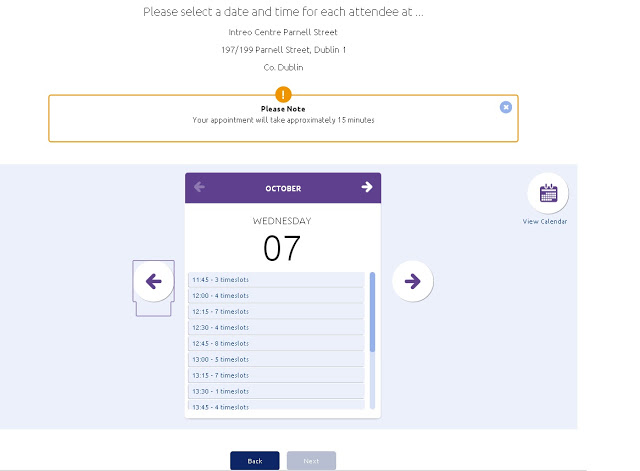Screen dimensions: 640x471
Task: Show the previous day with round left arrow
Action: tap(154, 282)
